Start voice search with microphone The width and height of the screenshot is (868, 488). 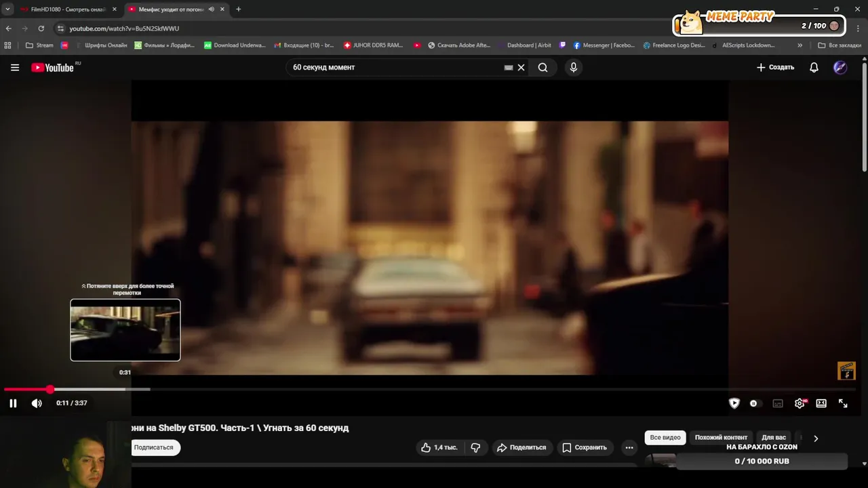[x=574, y=67]
